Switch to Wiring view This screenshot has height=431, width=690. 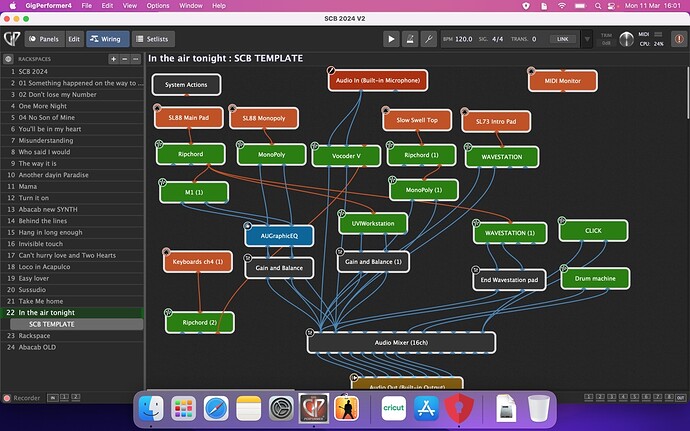click(x=107, y=39)
